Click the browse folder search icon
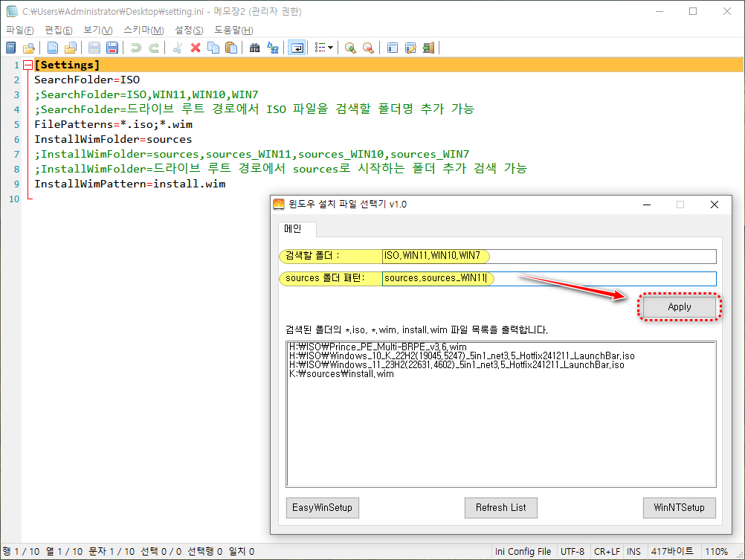 [29, 48]
